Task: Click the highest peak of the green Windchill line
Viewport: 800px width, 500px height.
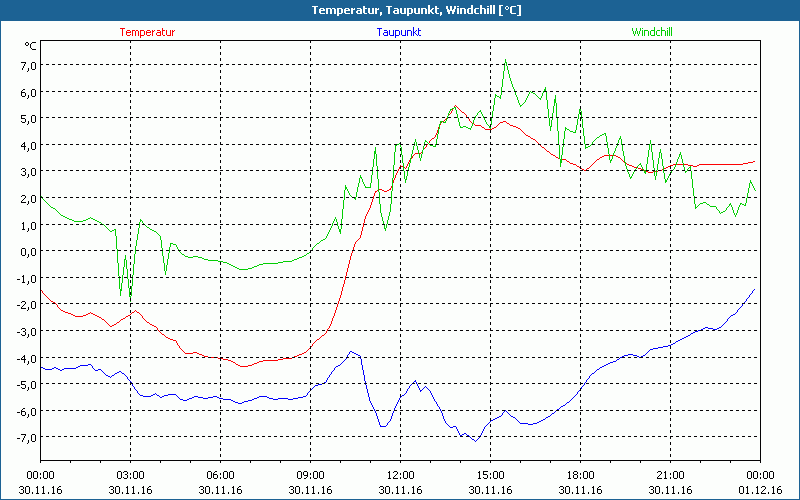Action: [506, 60]
